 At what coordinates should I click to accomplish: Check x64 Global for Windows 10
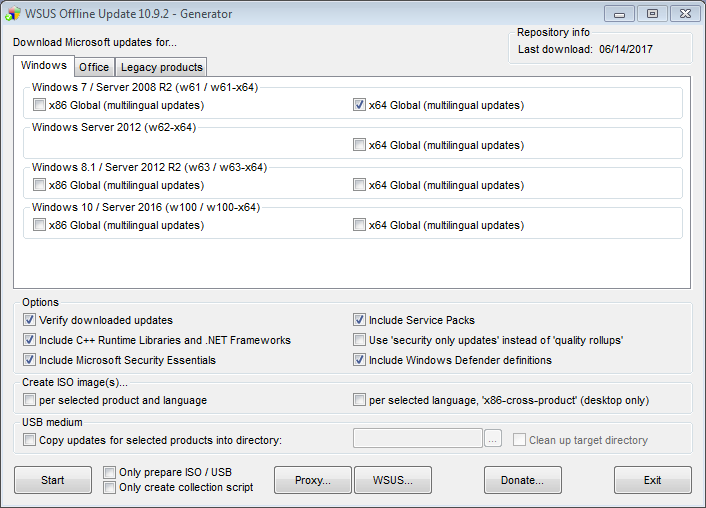pyautogui.click(x=359, y=225)
